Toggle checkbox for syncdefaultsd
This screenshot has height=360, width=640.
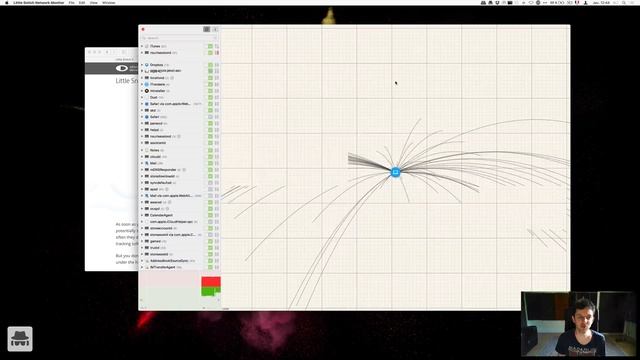point(210,183)
